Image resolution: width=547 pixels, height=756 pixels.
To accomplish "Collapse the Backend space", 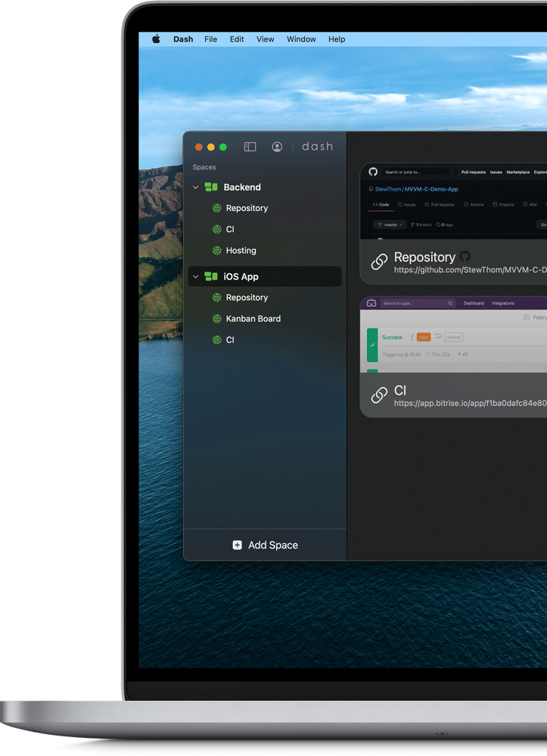I will (x=196, y=187).
